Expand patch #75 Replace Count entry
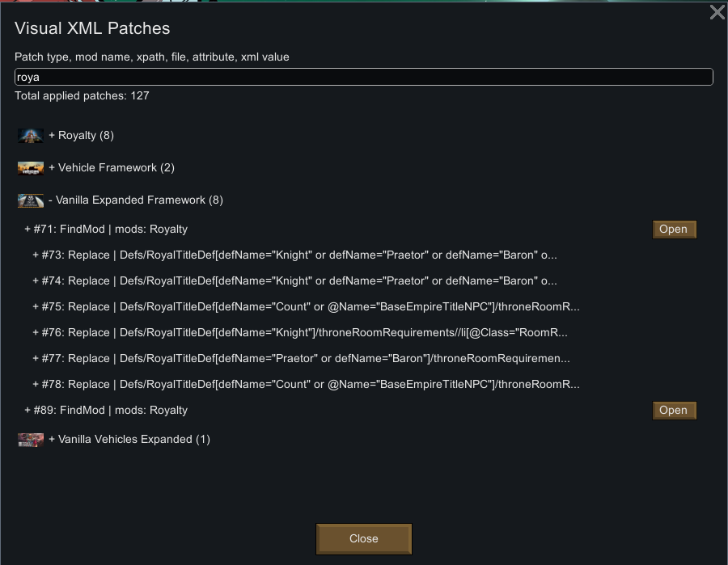728x565 pixels. (x=306, y=307)
